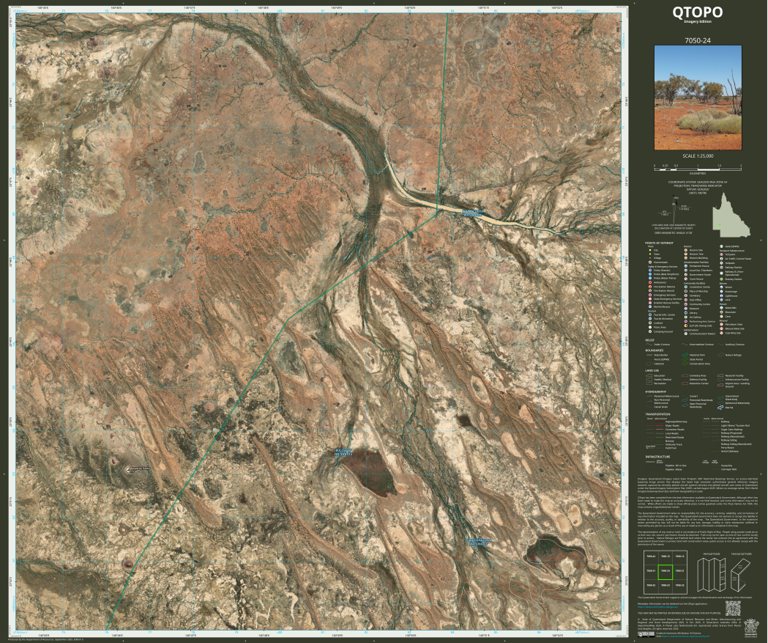
Task: Click the Creative Commons licence badge
Action: click(646, 634)
